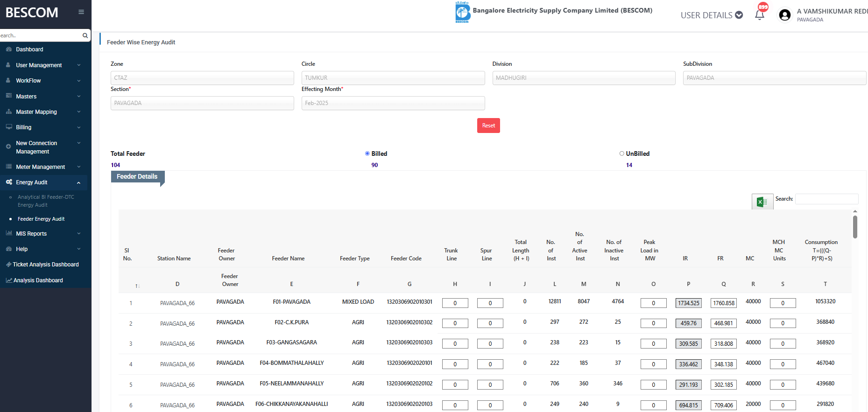868x412 pixels.
Task: Click Trunk Line input for F01-PAVAGADA
Action: (x=455, y=303)
